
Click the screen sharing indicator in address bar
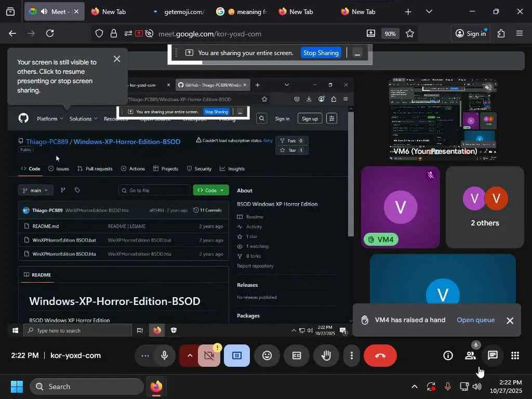coord(139,34)
